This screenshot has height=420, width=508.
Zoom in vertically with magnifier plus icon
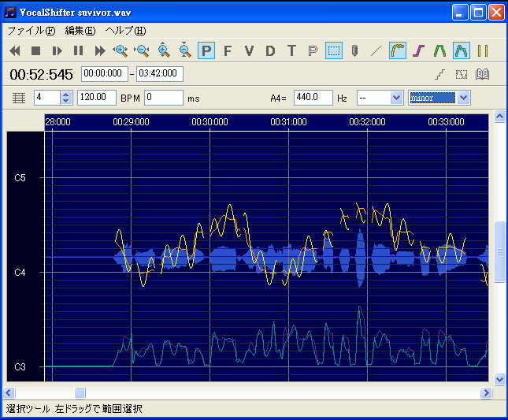tap(164, 50)
